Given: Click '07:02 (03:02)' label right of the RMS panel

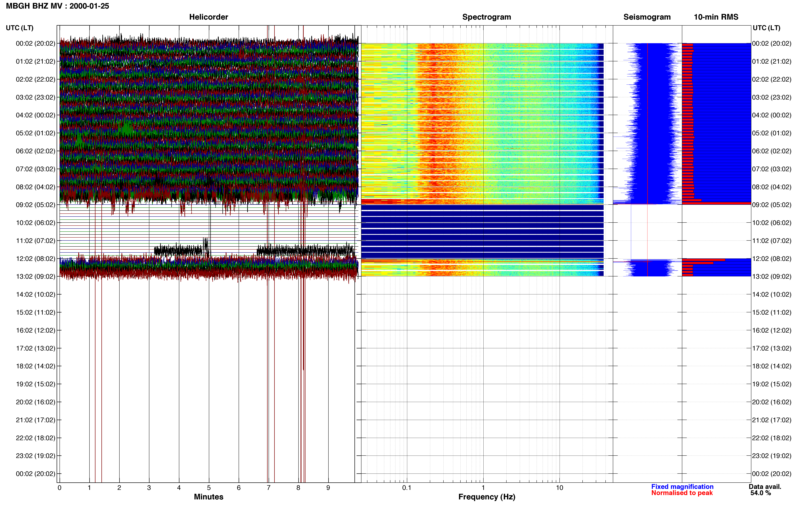Looking at the screenshot, I should coord(772,169).
